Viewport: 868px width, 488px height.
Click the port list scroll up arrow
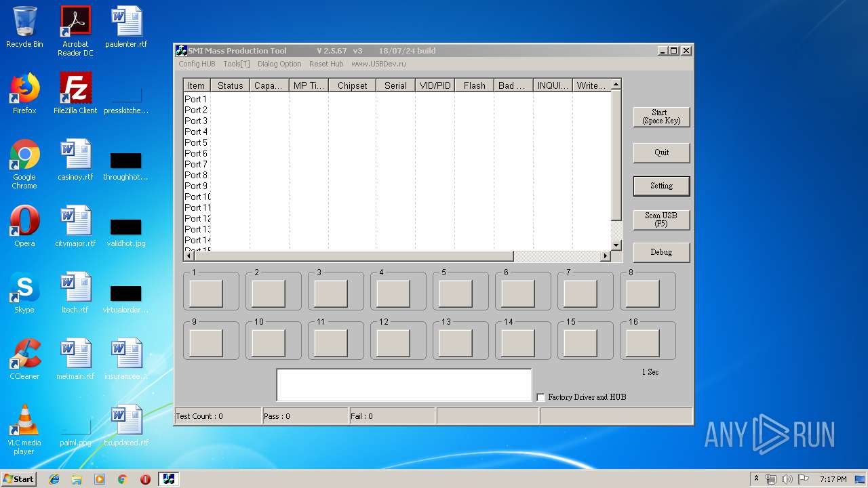[x=616, y=85]
